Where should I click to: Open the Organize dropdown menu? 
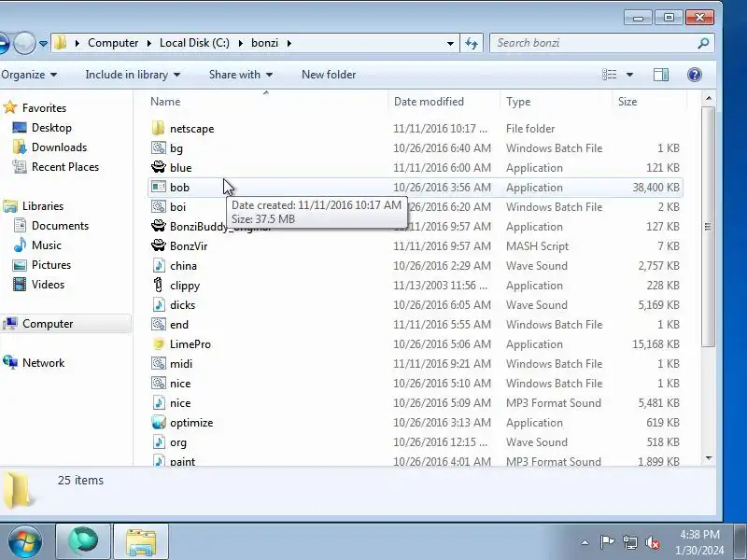29,75
